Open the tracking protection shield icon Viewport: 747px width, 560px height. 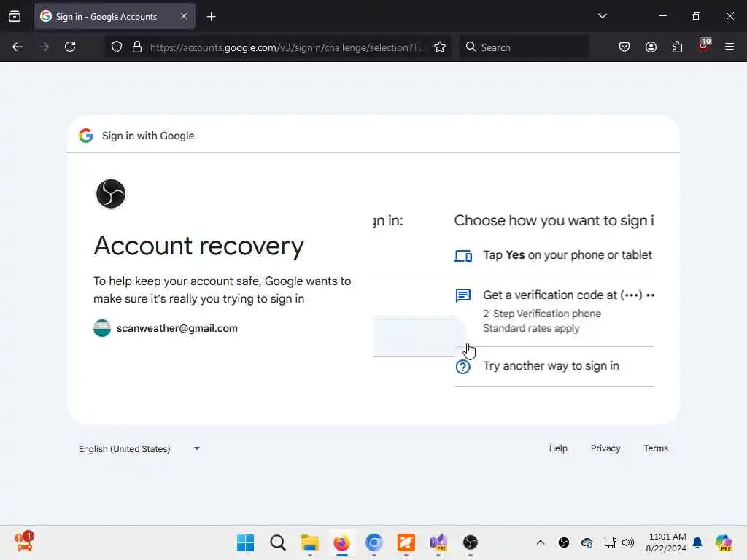point(117,47)
